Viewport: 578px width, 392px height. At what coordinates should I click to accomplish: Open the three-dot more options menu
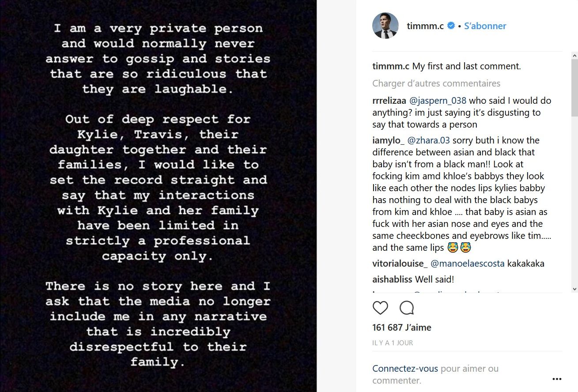[x=557, y=379]
